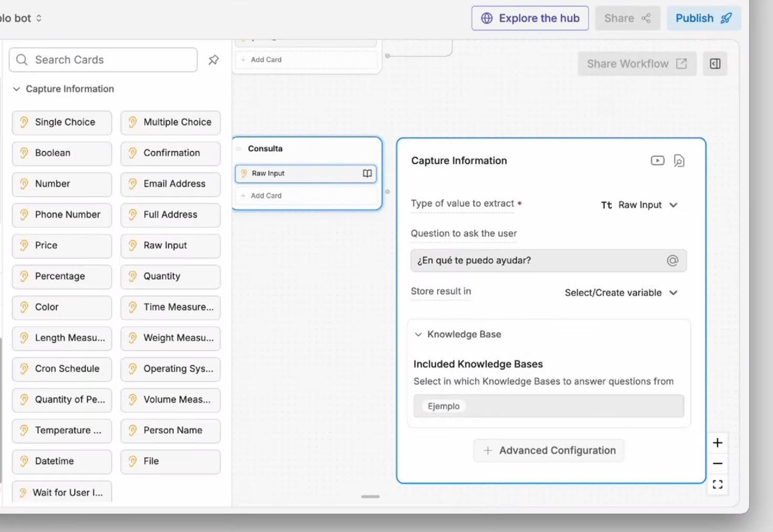This screenshot has width=773, height=532.
Task: Pick the Number card
Action: (62, 184)
